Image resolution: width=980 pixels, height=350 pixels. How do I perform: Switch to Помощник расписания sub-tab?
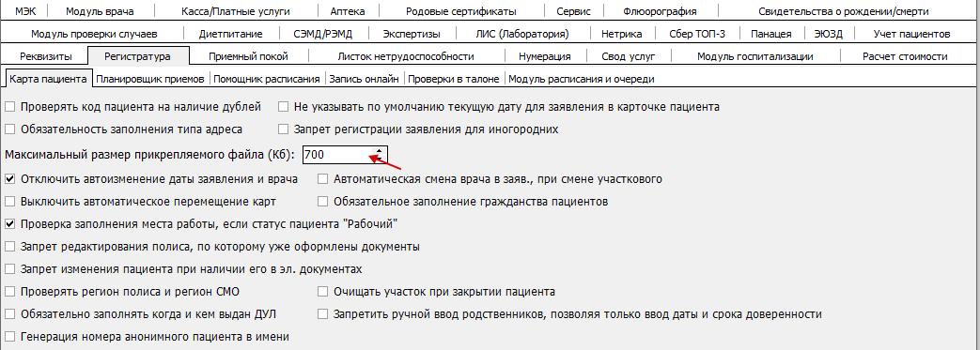(x=267, y=79)
